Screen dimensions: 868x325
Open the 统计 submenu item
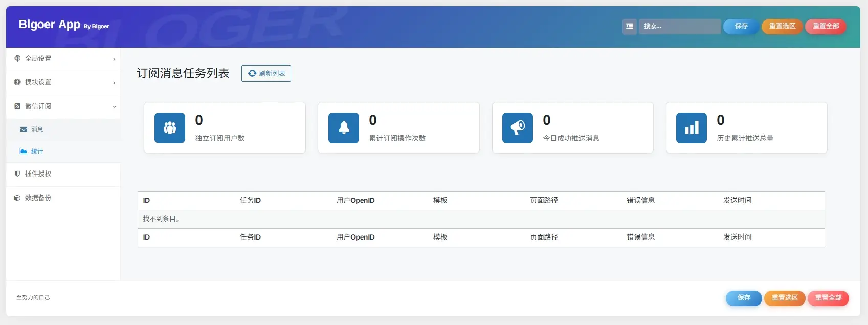pos(63,151)
